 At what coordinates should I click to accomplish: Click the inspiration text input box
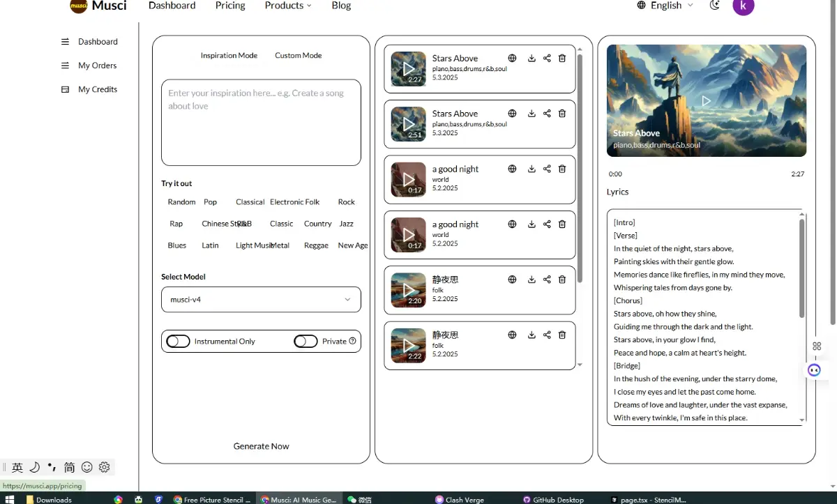(261, 122)
